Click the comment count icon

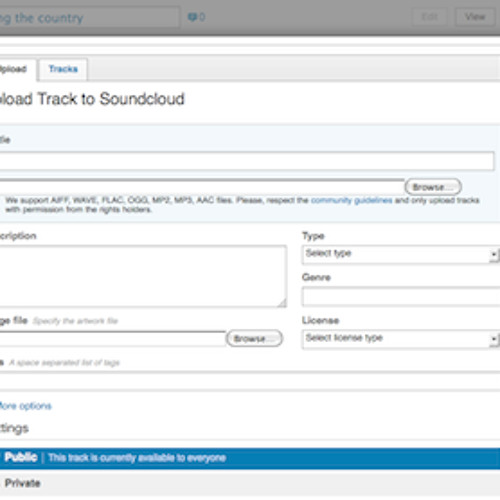point(192,17)
